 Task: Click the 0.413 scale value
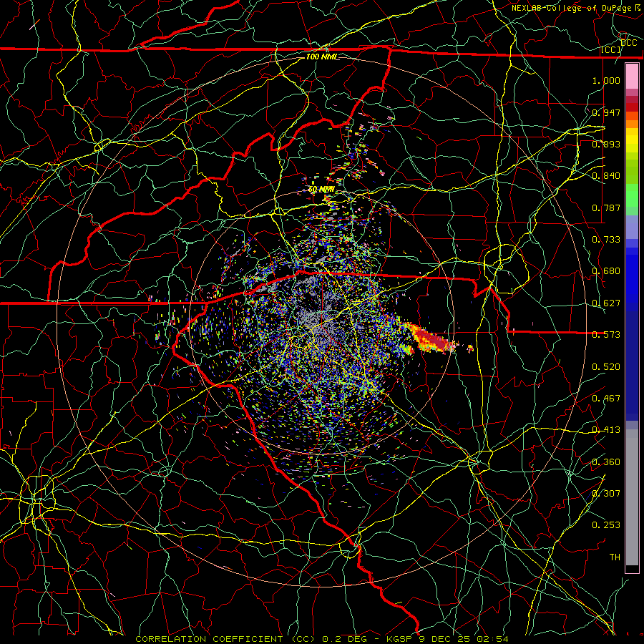tap(606, 429)
